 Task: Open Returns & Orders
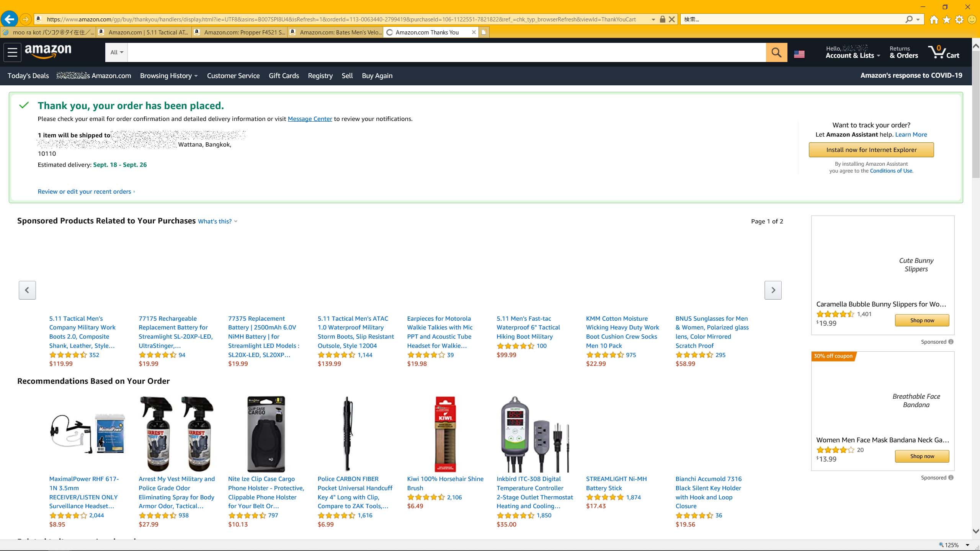coord(904,52)
